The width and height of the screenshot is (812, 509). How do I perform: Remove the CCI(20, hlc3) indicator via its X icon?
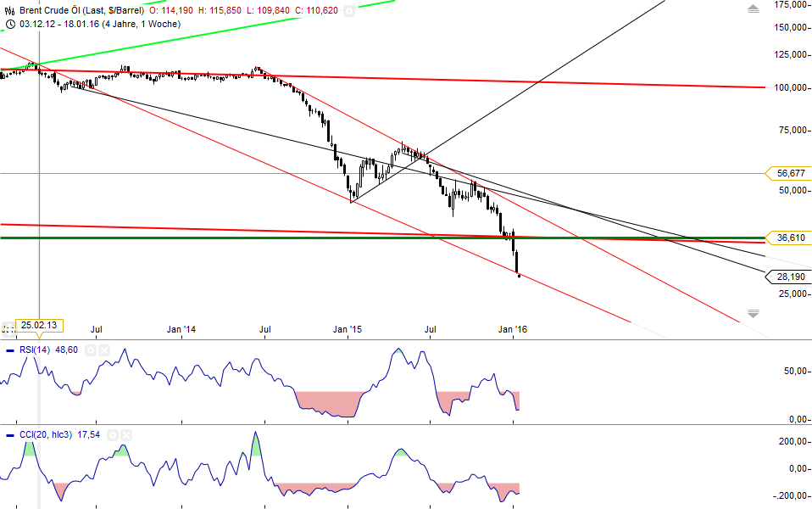125,435
